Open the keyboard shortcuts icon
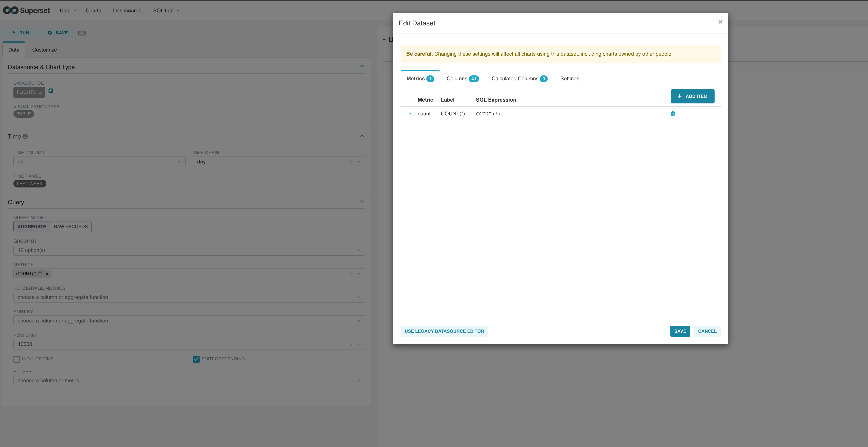Image resolution: width=868 pixels, height=447 pixels. [x=82, y=33]
